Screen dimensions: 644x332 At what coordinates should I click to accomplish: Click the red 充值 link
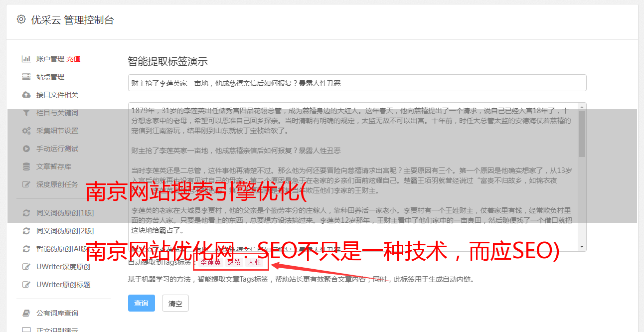click(73, 59)
